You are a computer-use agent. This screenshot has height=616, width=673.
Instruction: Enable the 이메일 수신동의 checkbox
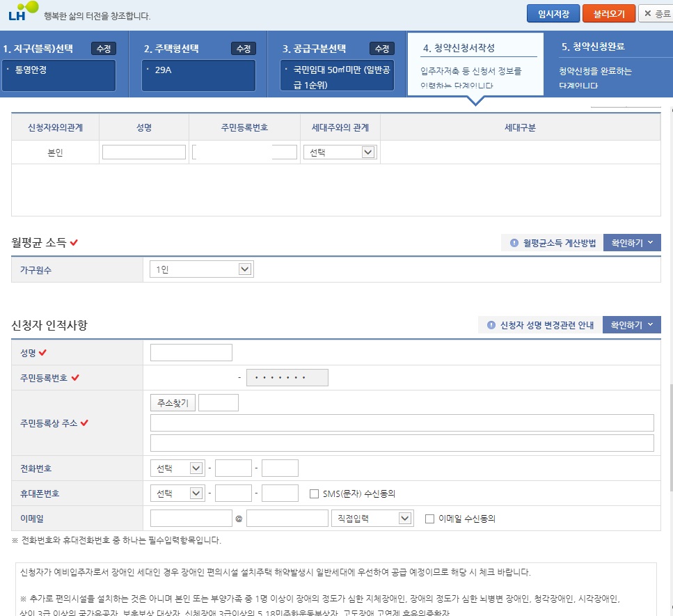[x=430, y=518]
